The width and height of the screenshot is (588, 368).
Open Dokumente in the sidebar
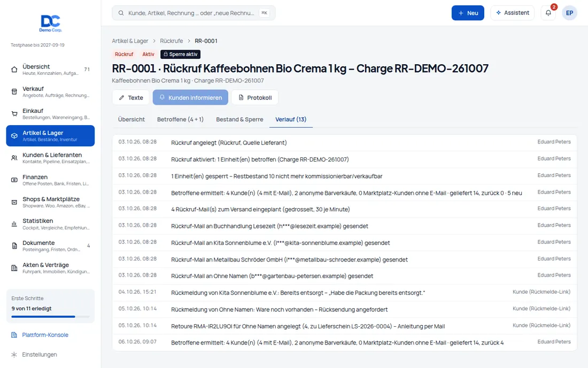coord(50,246)
